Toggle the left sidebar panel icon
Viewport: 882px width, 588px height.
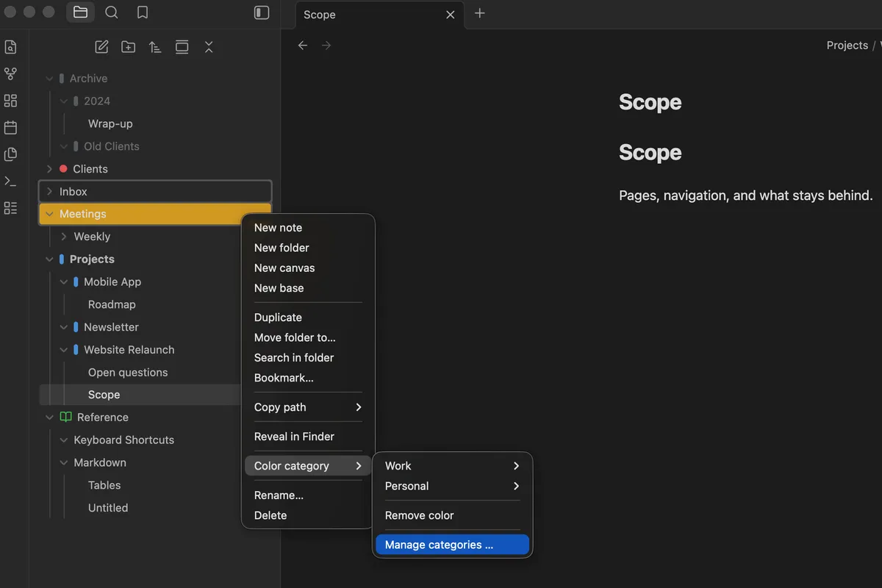(x=261, y=12)
